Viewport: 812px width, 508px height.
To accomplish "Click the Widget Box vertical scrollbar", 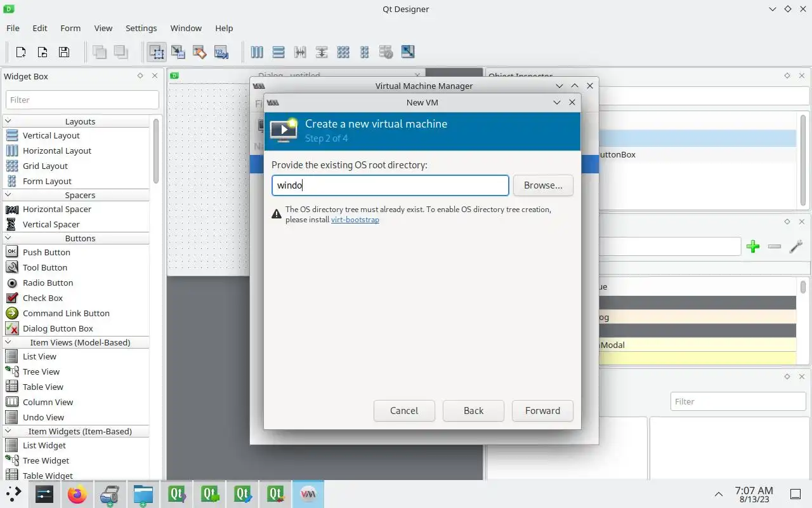I will point(156,152).
